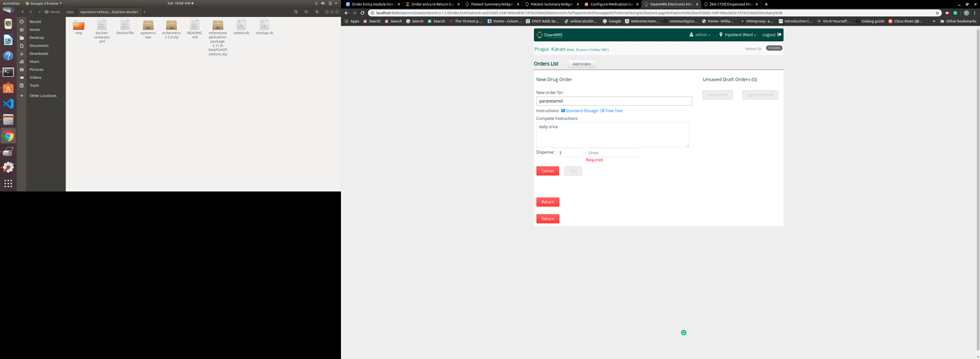Open the Other bookmarks folder

(958, 21)
